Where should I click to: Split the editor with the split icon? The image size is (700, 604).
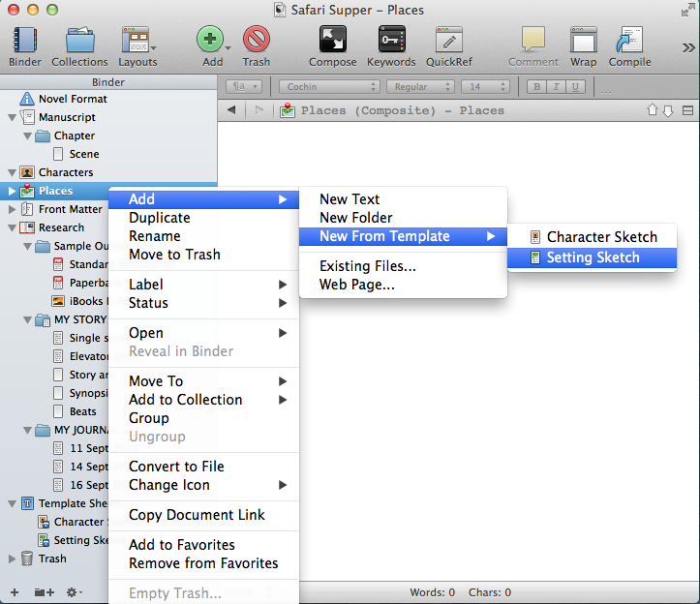(687, 110)
